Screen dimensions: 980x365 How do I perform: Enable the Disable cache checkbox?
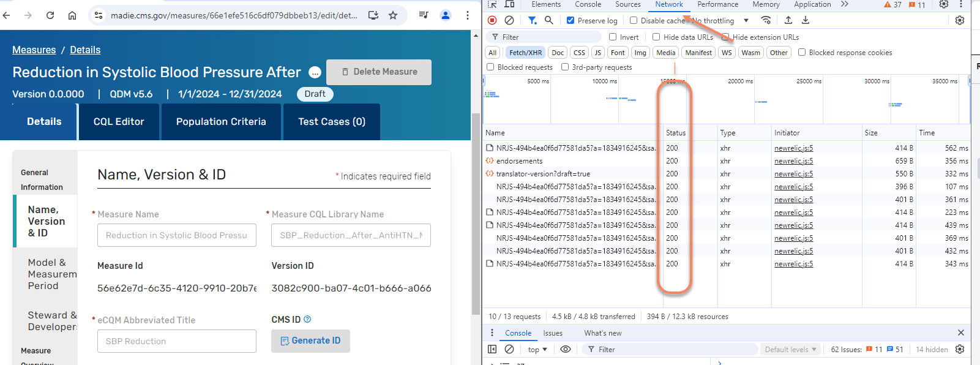[634, 20]
